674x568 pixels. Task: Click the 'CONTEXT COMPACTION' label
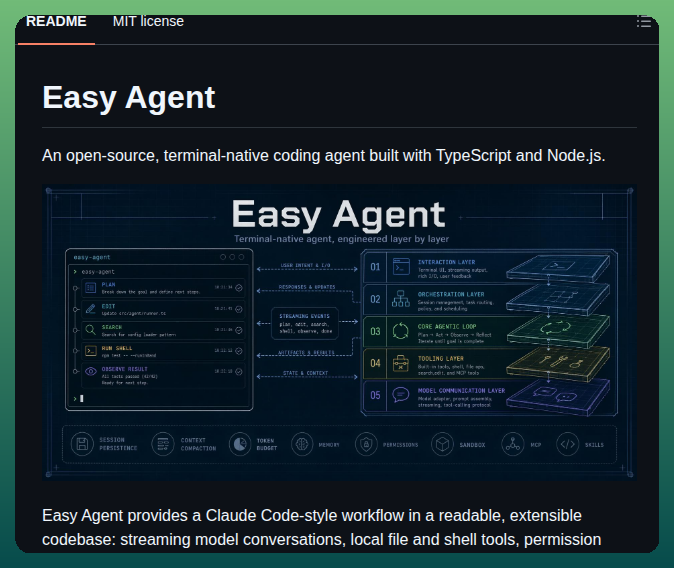click(198, 444)
